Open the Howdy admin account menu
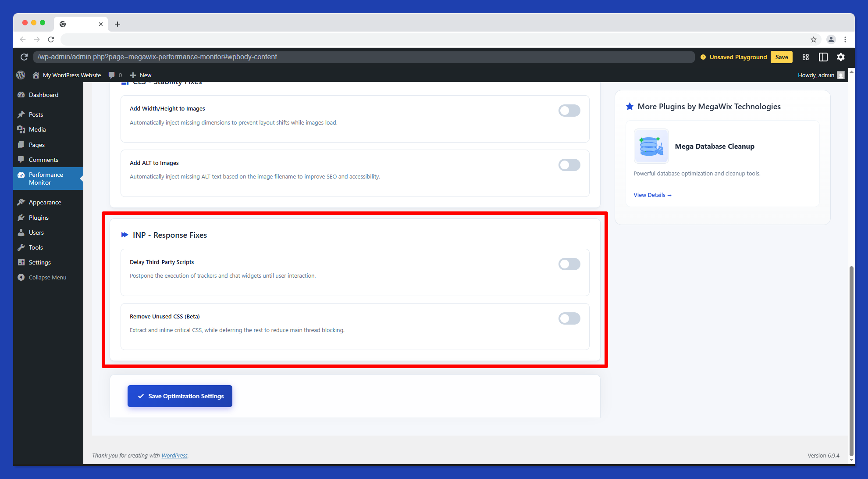 coord(816,75)
